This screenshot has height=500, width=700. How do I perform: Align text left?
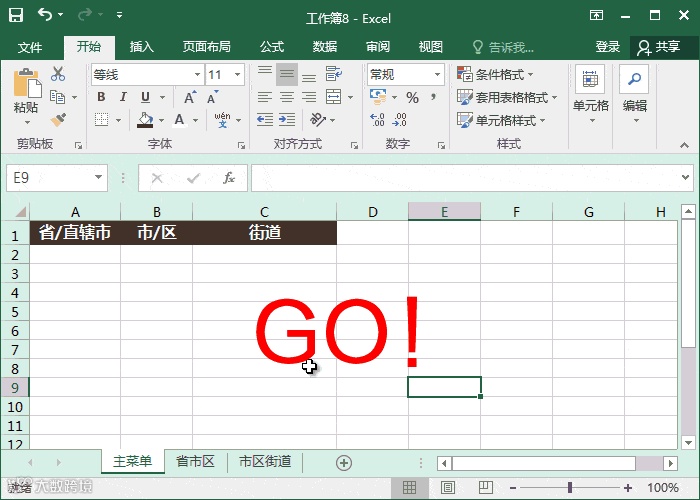[265, 97]
